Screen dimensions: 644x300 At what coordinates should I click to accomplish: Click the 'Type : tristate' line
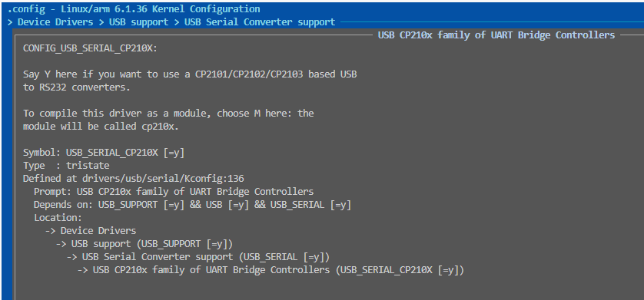66,166
